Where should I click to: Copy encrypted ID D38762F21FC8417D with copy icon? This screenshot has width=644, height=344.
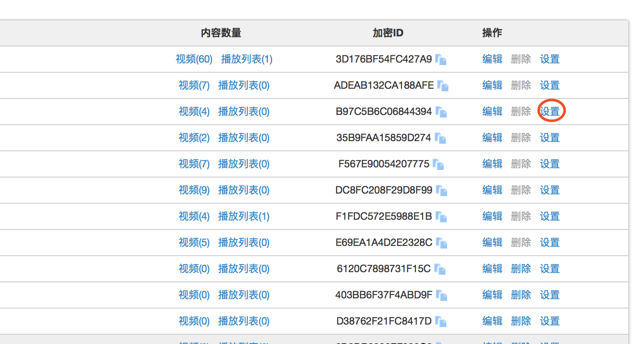441,322
